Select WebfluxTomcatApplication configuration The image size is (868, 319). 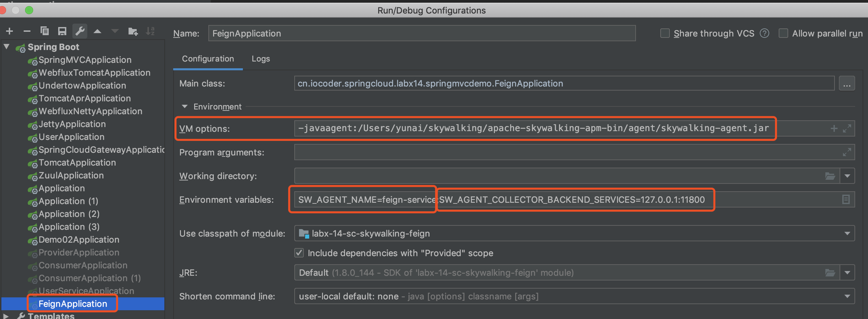(94, 73)
